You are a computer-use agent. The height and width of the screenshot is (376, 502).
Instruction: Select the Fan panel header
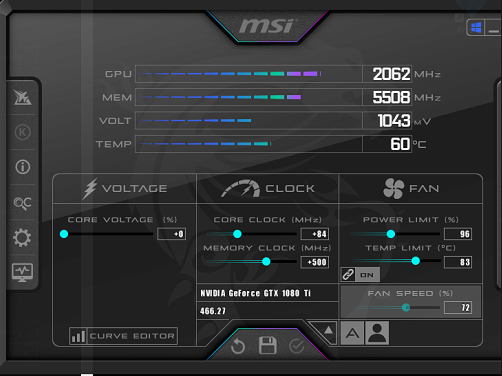[411, 189]
